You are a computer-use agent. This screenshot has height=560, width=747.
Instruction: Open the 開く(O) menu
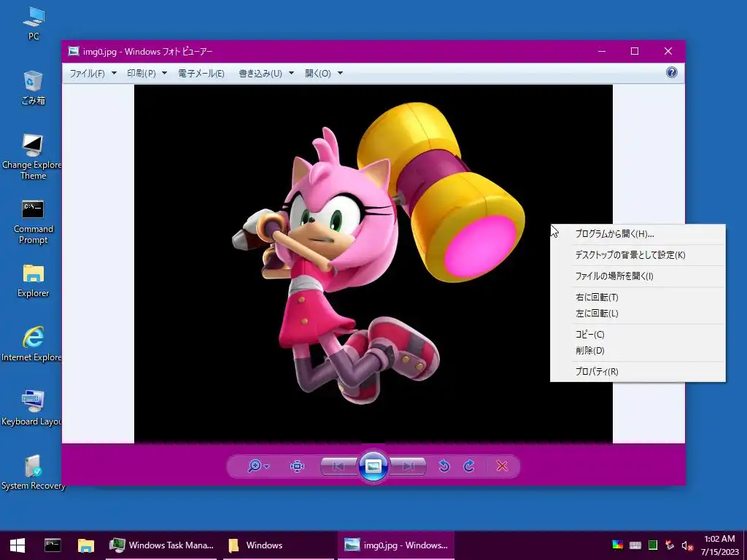coord(318,74)
